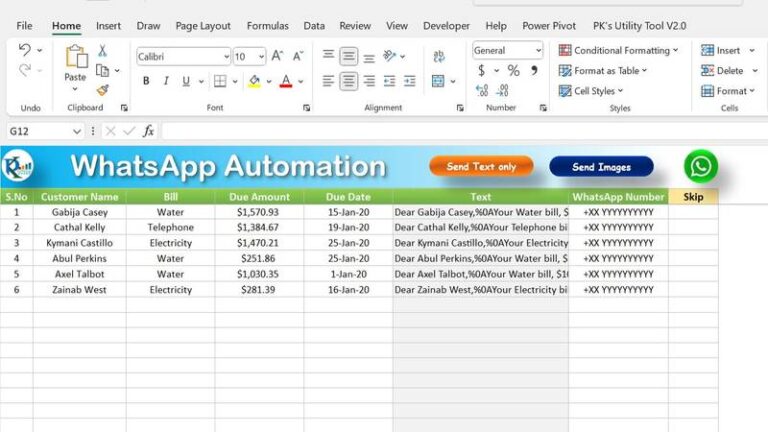Apply red Font Color A
Screen dimensions: 768x432
[x=286, y=81]
